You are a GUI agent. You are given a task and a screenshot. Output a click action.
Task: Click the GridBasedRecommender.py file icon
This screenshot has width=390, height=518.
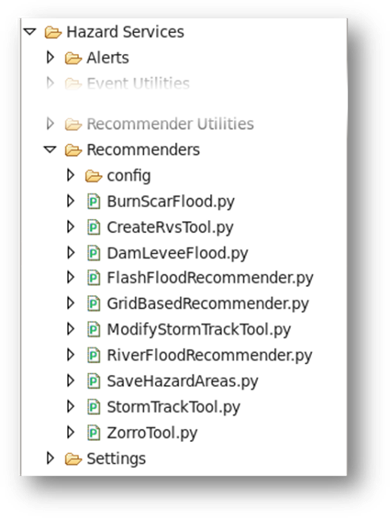[94, 304]
